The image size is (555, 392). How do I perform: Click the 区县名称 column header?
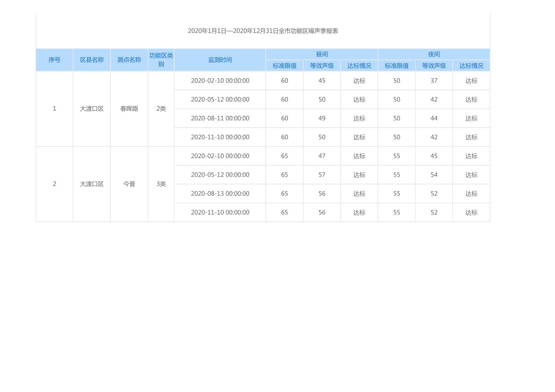pyautogui.click(x=92, y=60)
